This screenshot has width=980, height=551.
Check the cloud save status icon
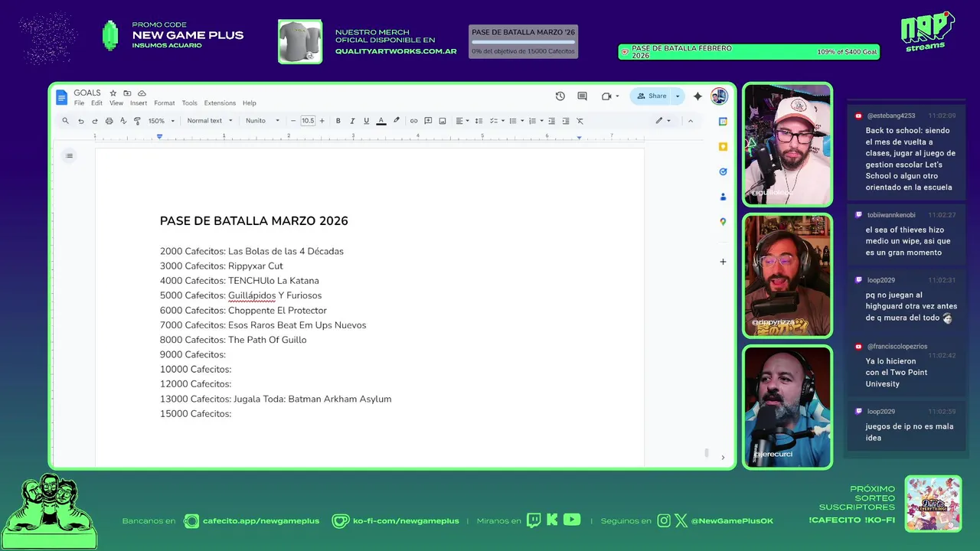pos(142,93)
